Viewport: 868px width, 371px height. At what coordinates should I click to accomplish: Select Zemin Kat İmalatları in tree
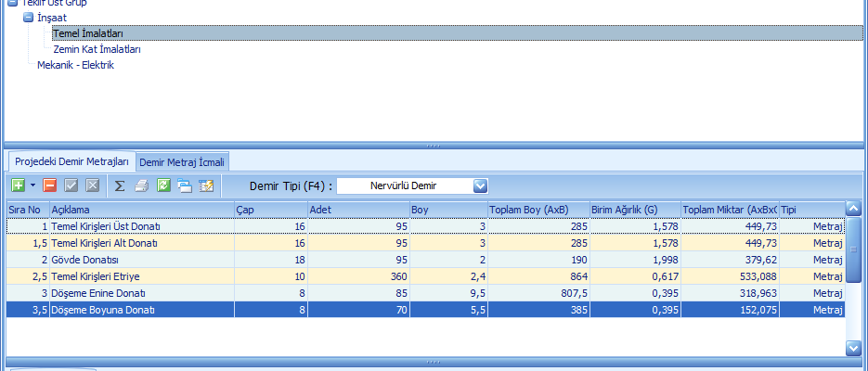(x=97, y=49)
